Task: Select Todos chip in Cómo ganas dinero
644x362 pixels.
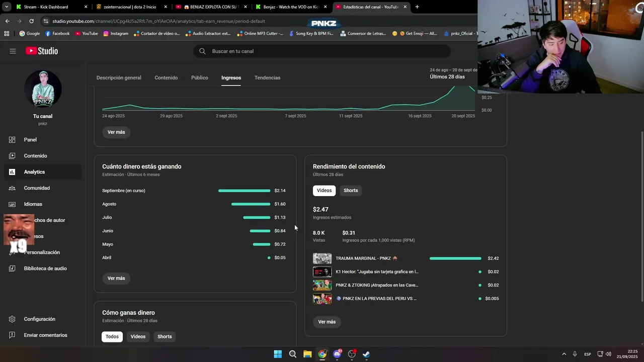Action: [112, 337]
